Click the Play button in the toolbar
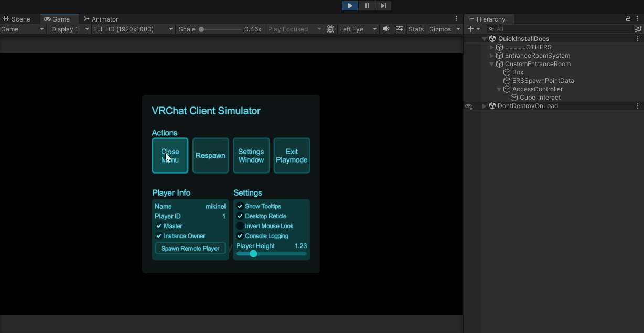This screenshot has height=333, width=644. click(x=350, y=6)
